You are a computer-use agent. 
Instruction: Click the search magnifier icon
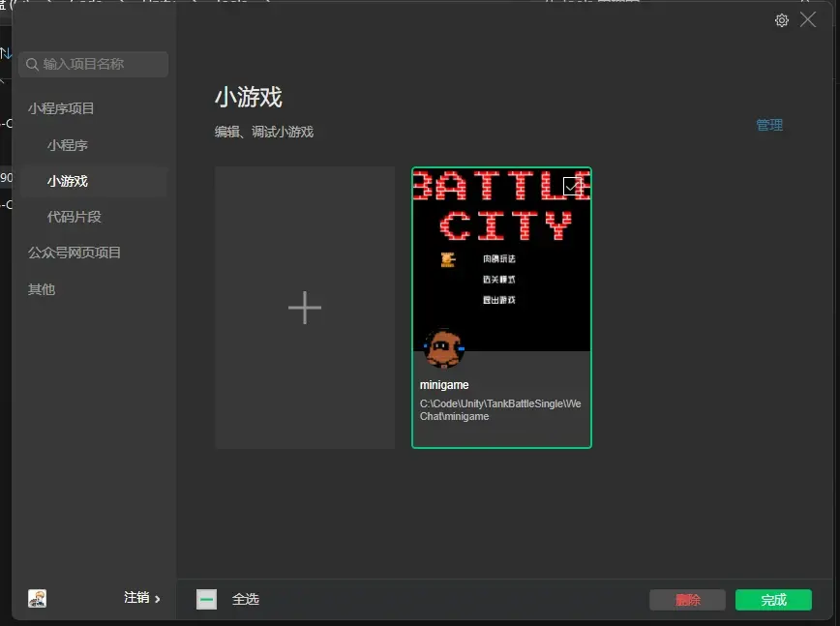point(32,64)
